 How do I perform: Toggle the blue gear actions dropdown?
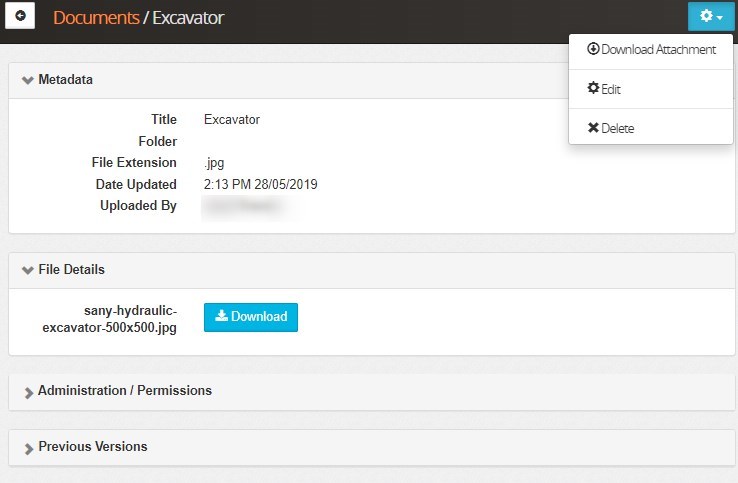pos(711,17)
